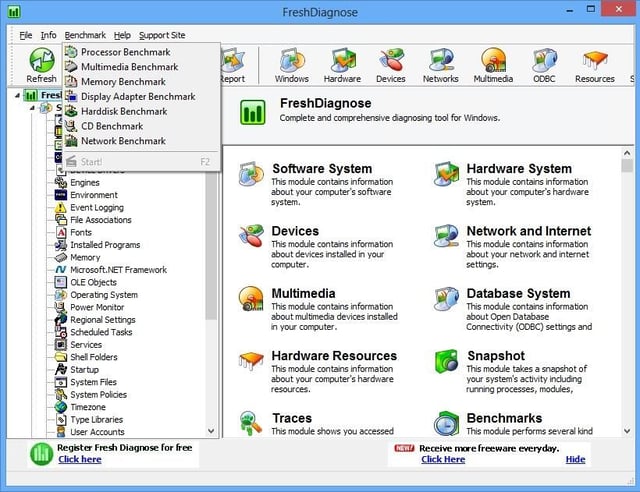The image size is (640, 492).
Task: Select Environment in the tree
Action: [94, 195]
